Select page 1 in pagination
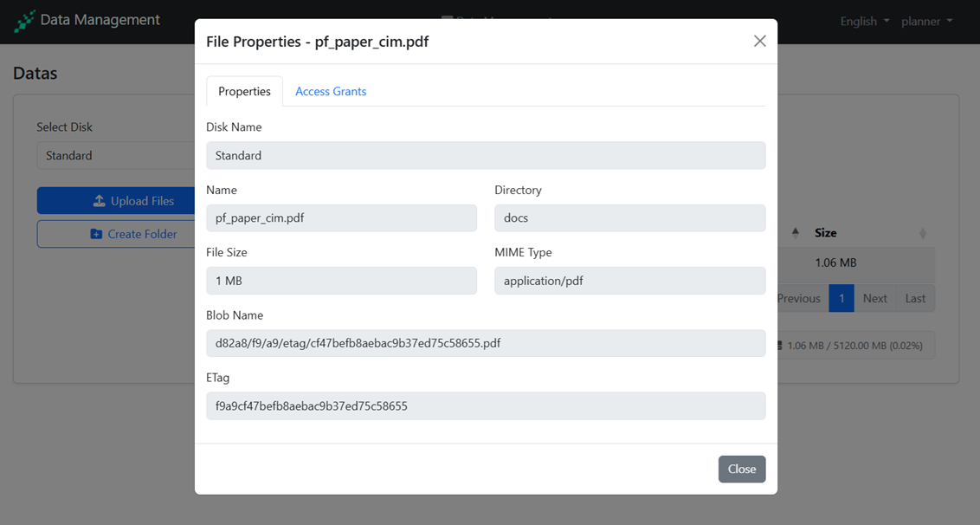The height and width of the screenshot is (525, 980). tap(841, 298)
